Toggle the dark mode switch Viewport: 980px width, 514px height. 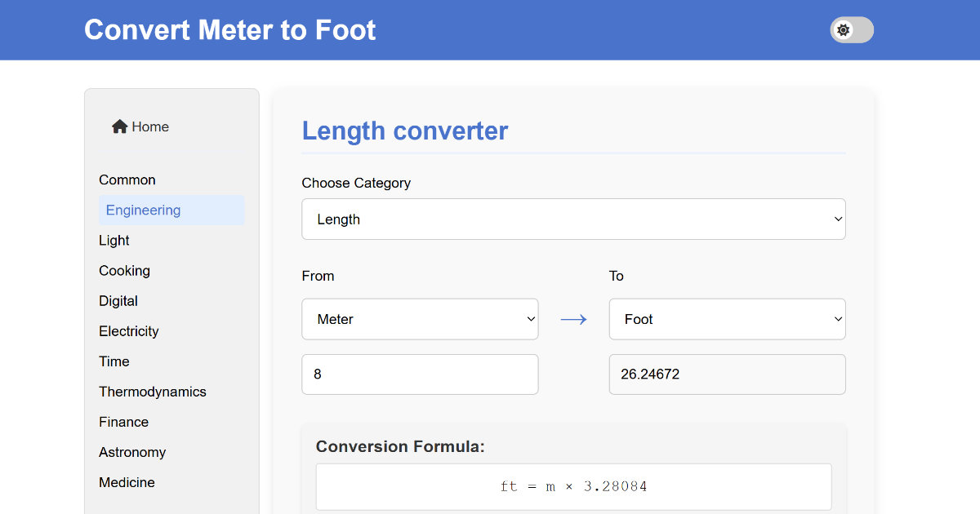(852, 30)
